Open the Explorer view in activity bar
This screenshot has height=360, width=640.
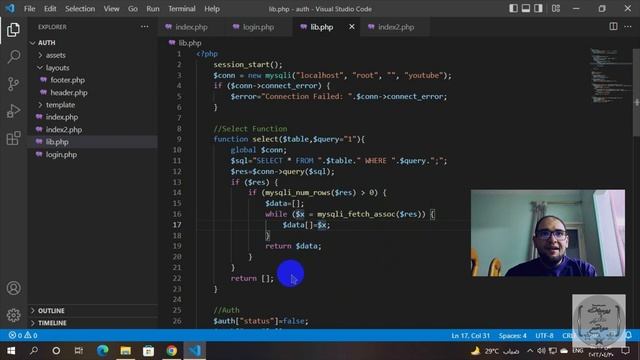(13, 29)
